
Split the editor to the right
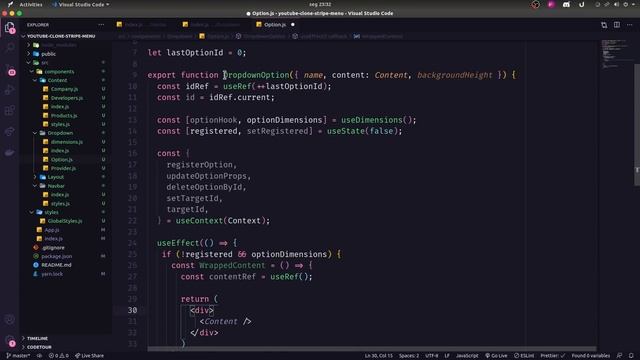(x=617, y=25)
